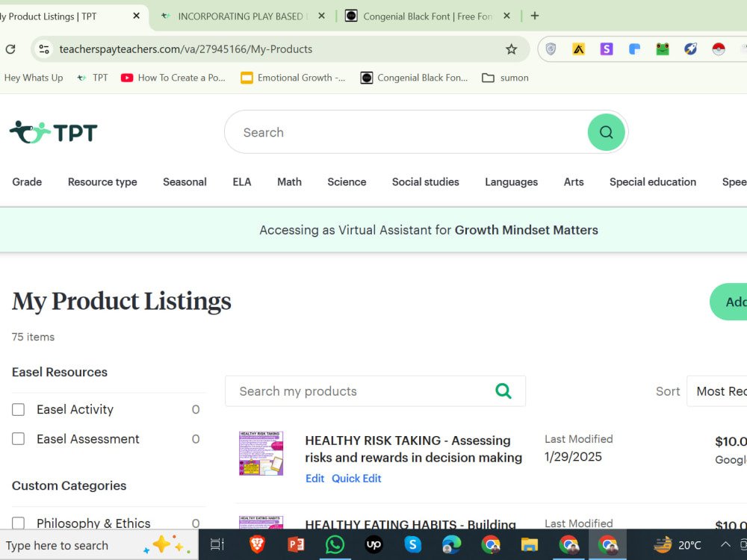Open the Emotional Growth bookmark
The height and width of the screenshot is (560, 747).
tap(293, 78)
